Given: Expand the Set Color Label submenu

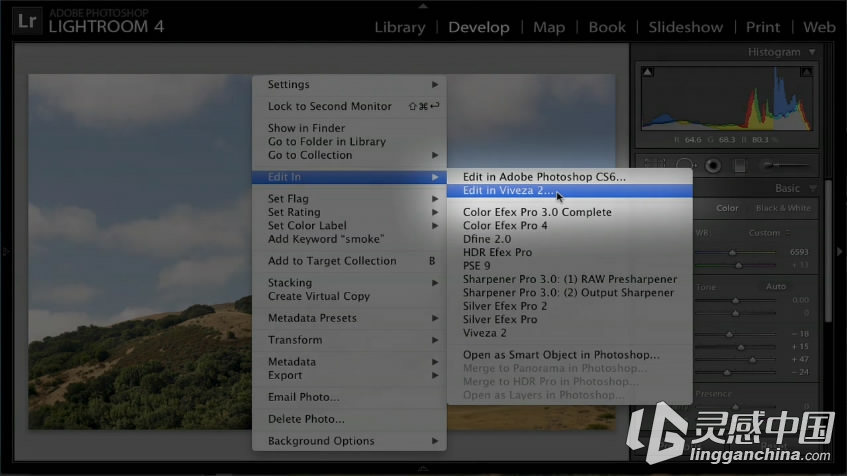Looking at the screenshot, I should coord(349,225).
